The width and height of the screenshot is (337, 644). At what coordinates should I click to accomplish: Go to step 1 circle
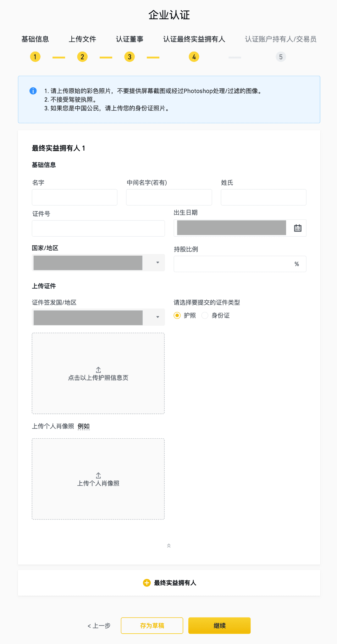(35, 57)
